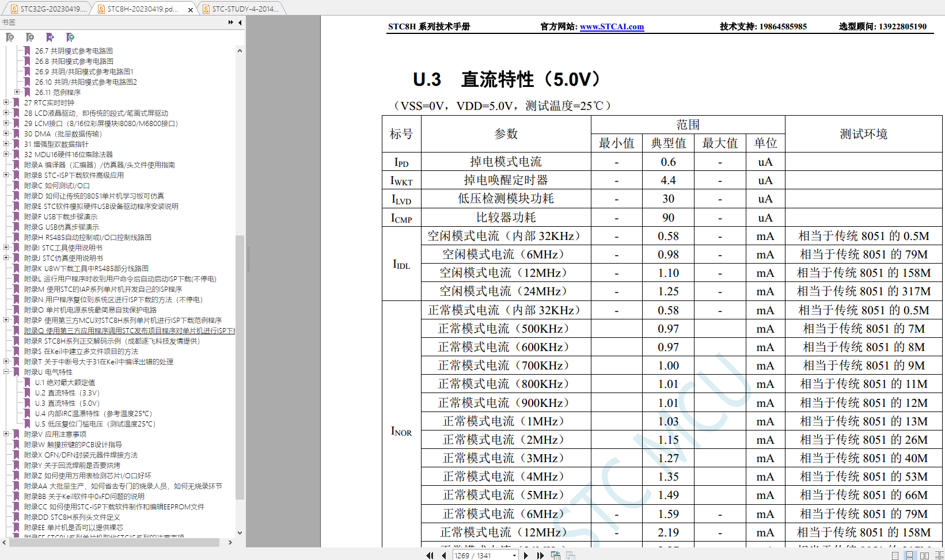
Task: Switch to continuous facing page view
Action: pyautogui.click(x=939, y=555)
